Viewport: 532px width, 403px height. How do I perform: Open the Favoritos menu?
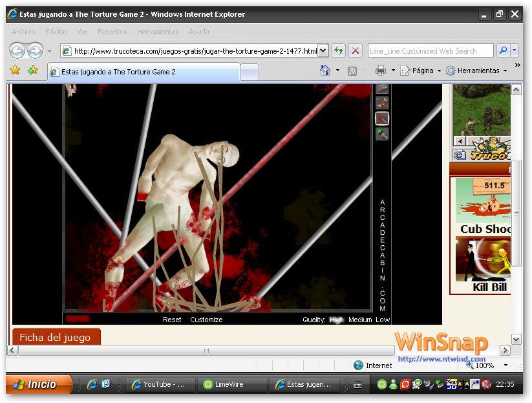112,32
